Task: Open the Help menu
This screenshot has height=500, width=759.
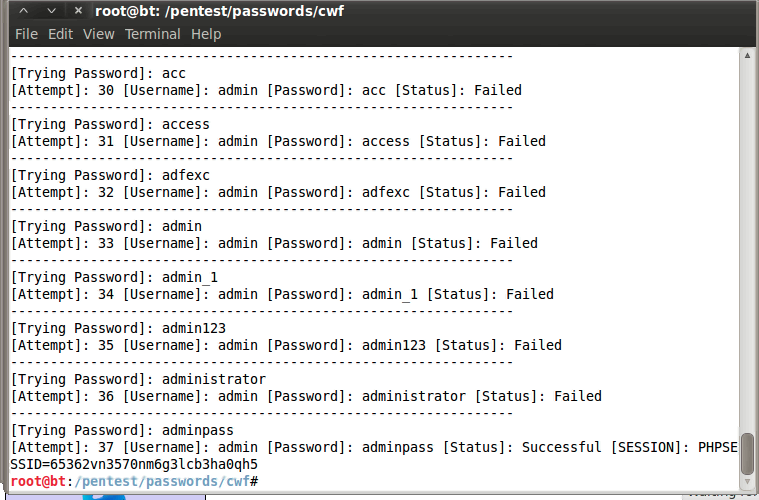Action: [x=206, y=34]
